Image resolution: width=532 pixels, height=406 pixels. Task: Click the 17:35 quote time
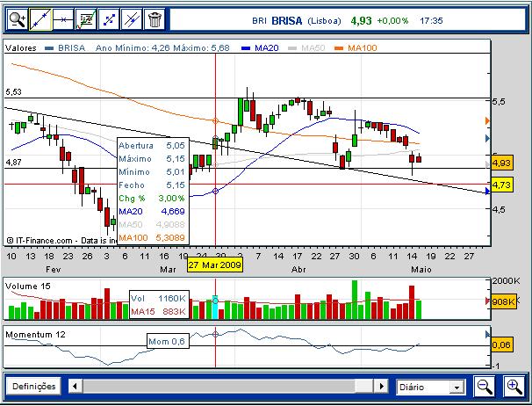pyautogui.click(x=431, y=21)
